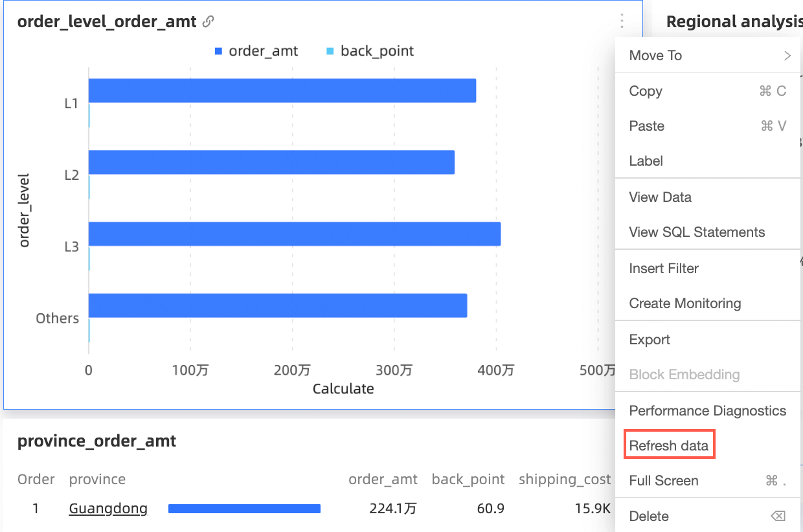Select Full Screen option
Screen dimensions: 803x532
click(664, 481)
